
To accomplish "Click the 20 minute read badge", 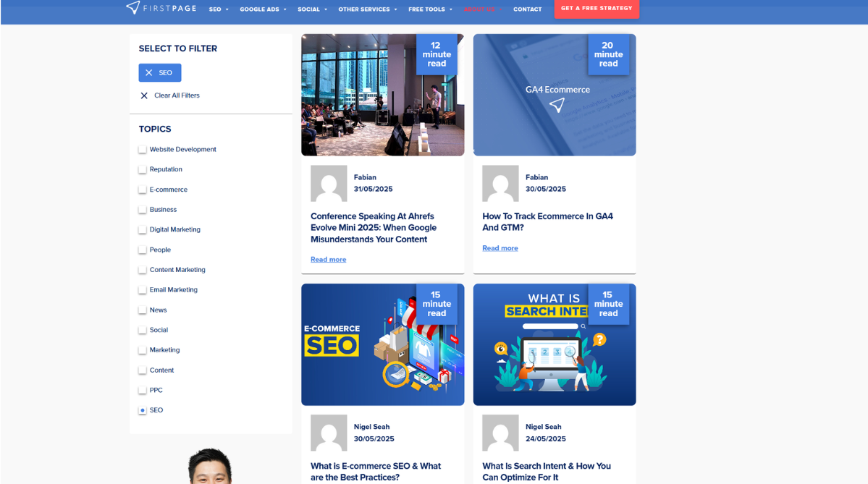I will (x=608, y=54).
